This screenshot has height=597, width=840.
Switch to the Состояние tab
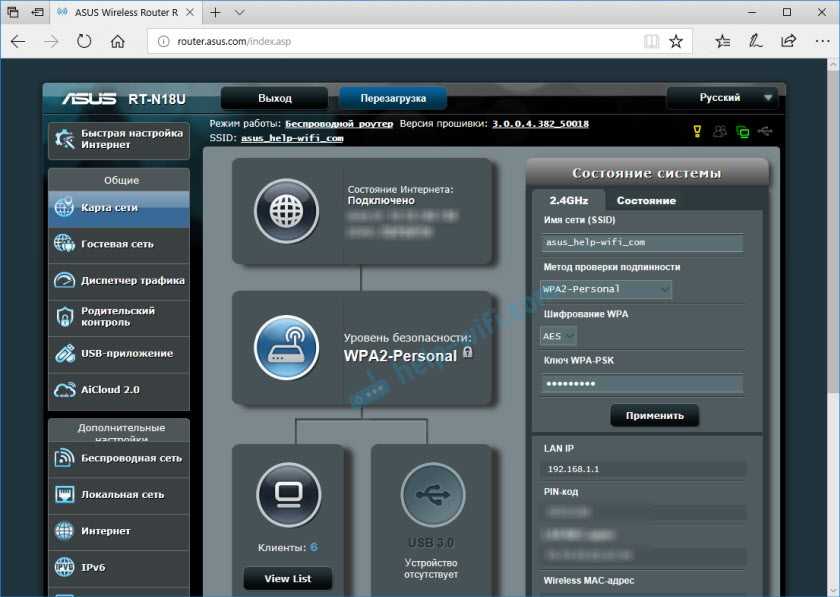click(x=646, y=200)
